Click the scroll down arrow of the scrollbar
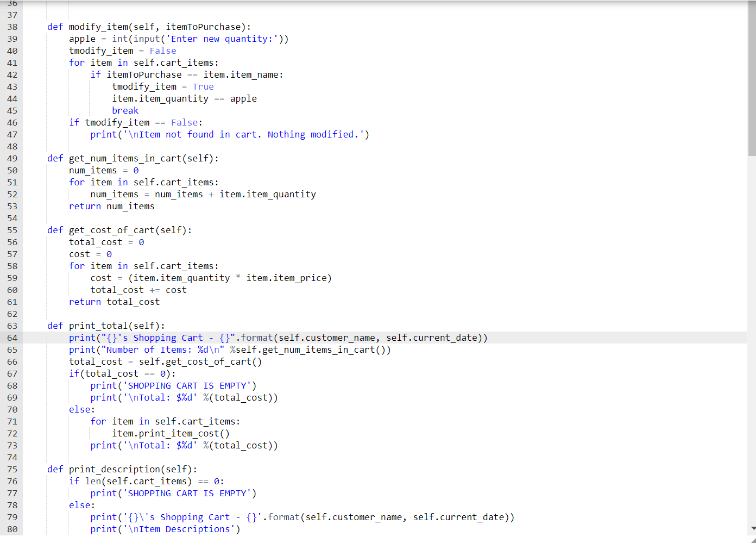Image resolution: width=756 pixels, height=543 pixels. (x=752, y=528)
